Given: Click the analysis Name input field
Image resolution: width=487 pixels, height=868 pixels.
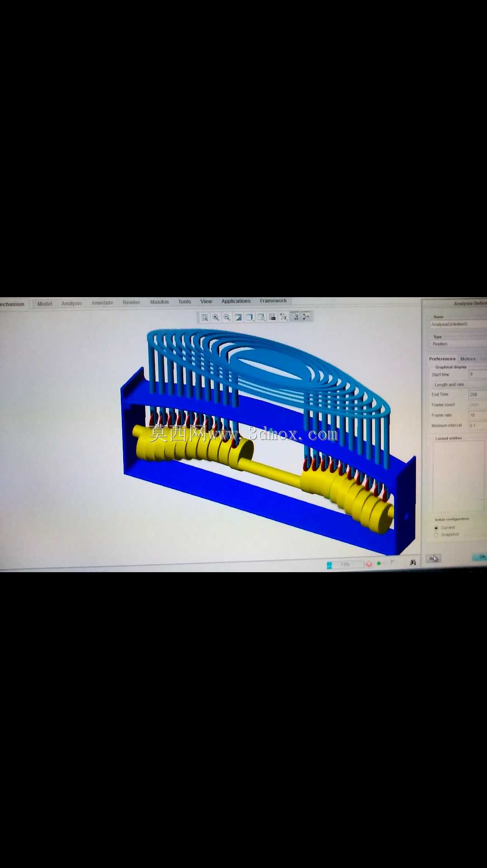Looking at the screenshot, I should [458, 324].
